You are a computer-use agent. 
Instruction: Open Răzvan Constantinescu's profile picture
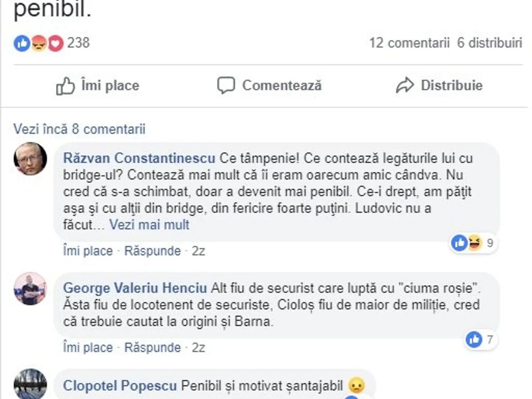[30, 159]
